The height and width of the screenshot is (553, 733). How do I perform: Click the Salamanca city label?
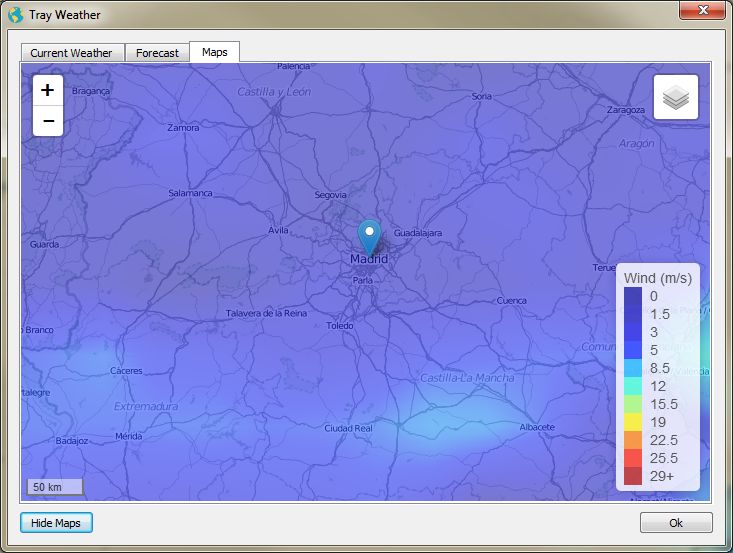coord(190,193)
